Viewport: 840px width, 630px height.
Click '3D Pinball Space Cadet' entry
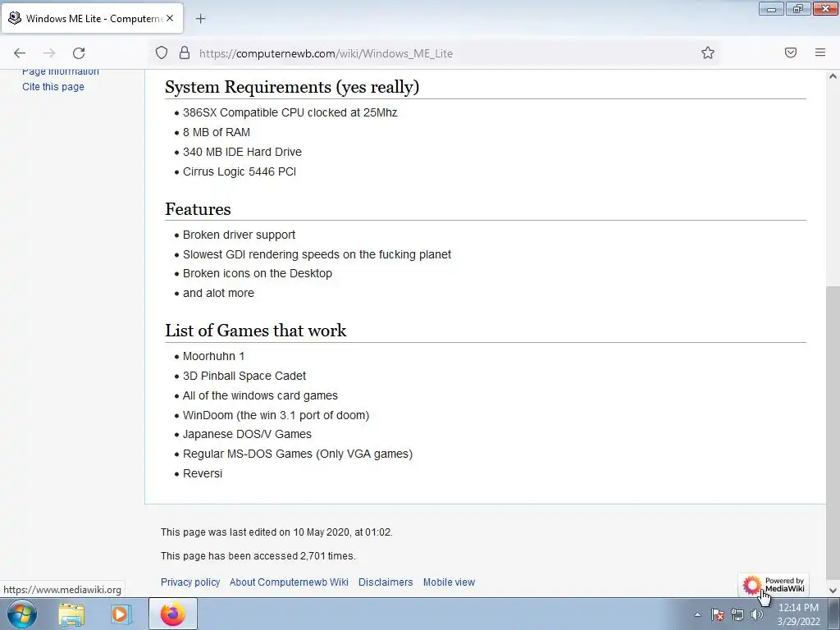pos(244,376)
